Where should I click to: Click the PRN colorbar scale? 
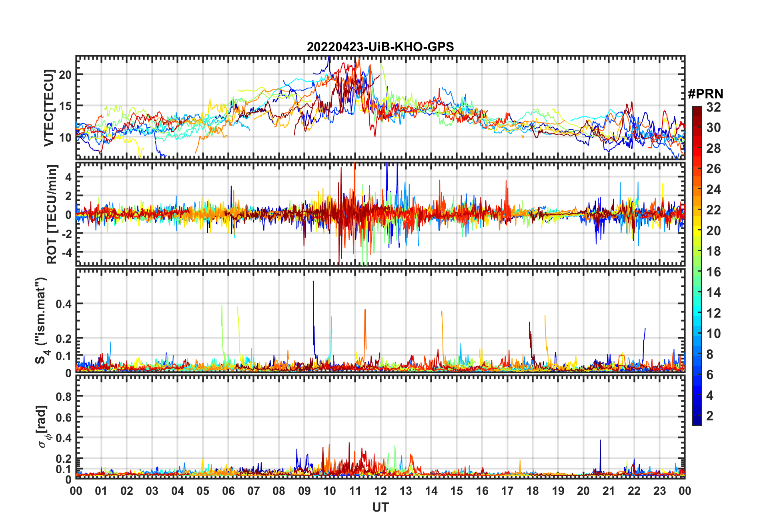pos(697,266)
